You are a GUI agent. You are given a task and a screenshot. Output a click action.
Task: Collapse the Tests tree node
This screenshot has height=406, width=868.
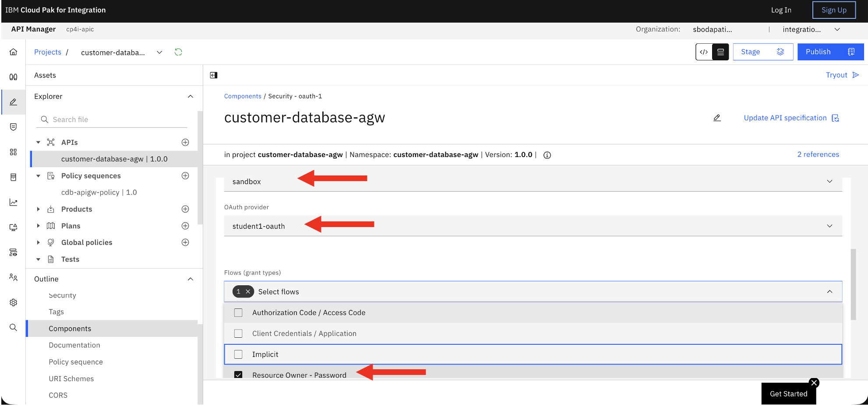38,259
